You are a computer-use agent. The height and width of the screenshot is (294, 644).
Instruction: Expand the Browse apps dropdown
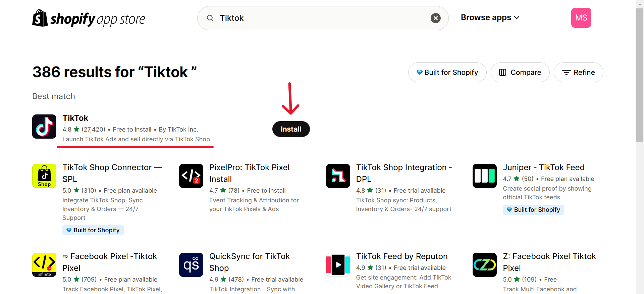(490, 17)
